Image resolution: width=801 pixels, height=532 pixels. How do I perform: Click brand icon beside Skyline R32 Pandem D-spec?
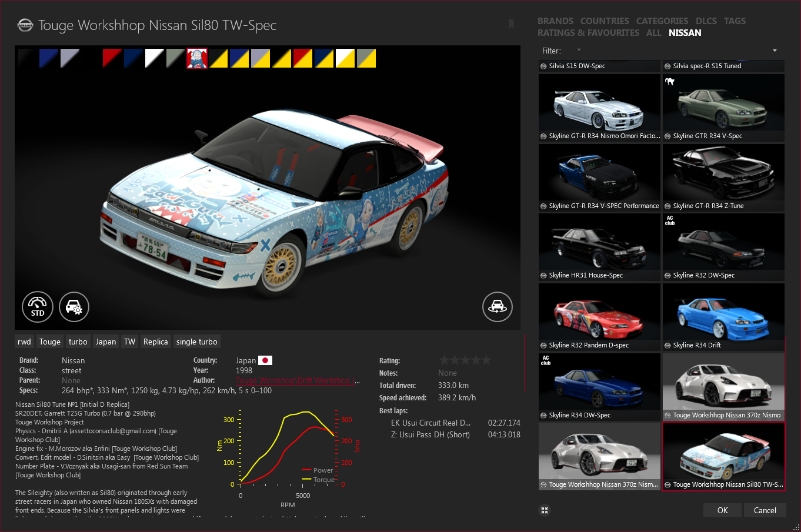pyautogui.click(x=543, y=346)
